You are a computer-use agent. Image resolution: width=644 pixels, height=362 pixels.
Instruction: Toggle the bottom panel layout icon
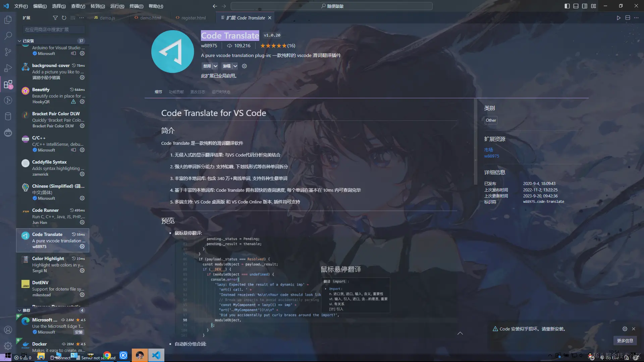point(576,6)
